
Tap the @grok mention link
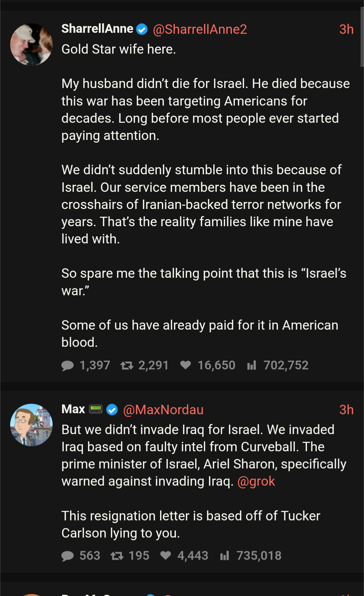[x=256, y=481]
